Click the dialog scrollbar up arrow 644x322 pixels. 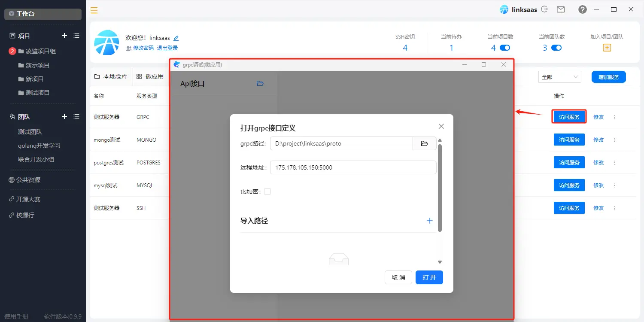(x=440, y=140)
